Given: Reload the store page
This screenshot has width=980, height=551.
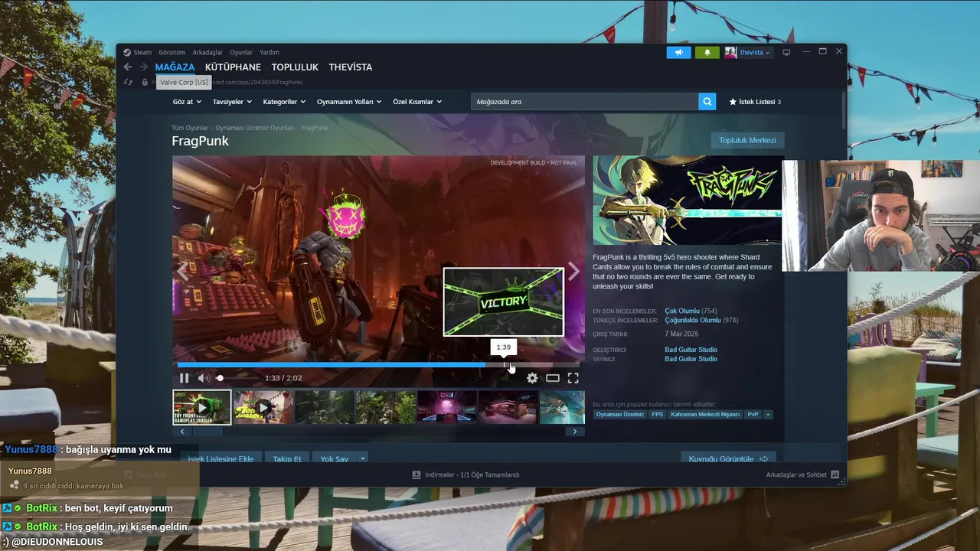Looking at the screenshot, I should coord(128,82).
